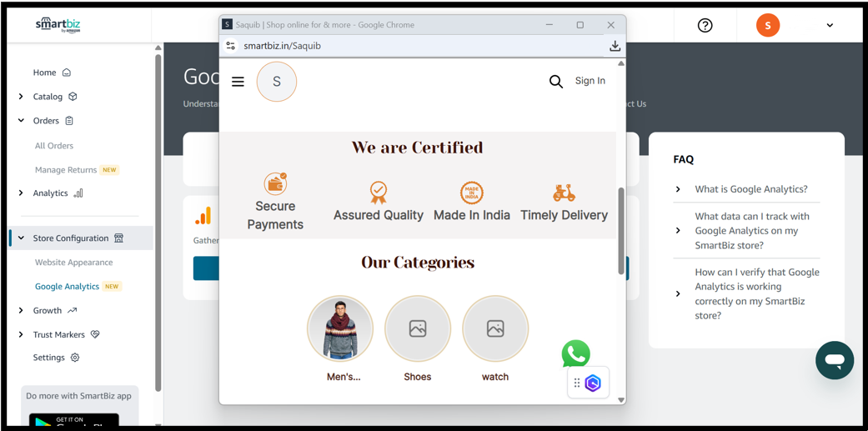Click the orange S profile avatar
Image resolution: width=868 pixels, height=431 pixels.
tap(767, 25)
